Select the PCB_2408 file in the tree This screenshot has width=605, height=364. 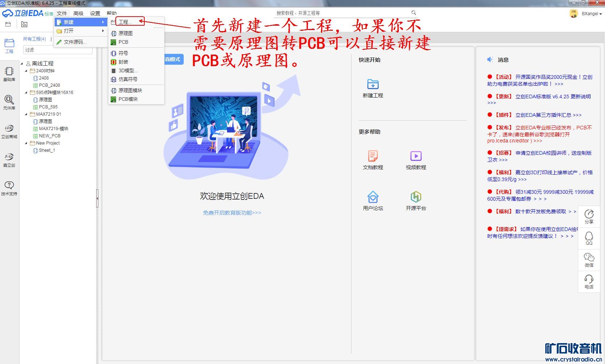pyautogui.click(x=47, y=85)
